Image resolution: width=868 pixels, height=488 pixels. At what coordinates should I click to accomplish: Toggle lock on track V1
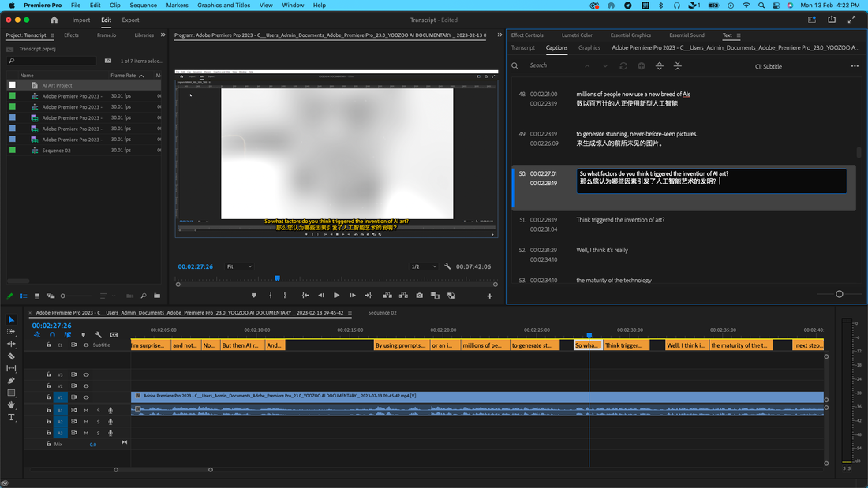pos(49,397)
